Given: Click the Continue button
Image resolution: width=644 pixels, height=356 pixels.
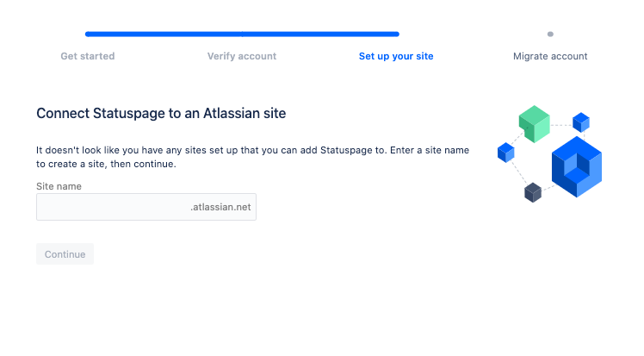Looking at the screenshot, I should (x=65, y=254).
